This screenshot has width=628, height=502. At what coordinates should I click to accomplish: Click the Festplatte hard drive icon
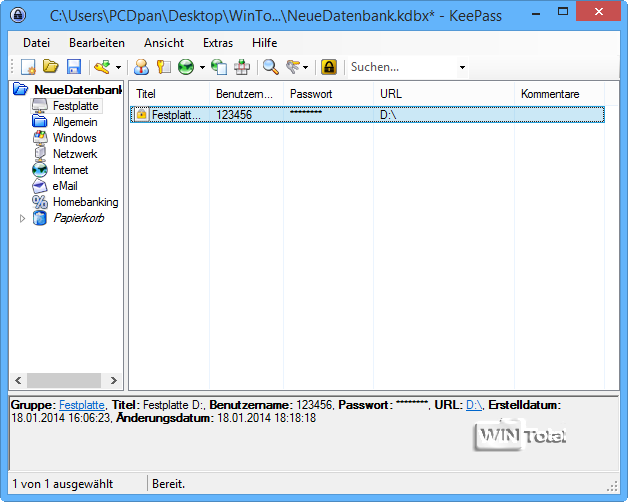(x=40, y=106)
